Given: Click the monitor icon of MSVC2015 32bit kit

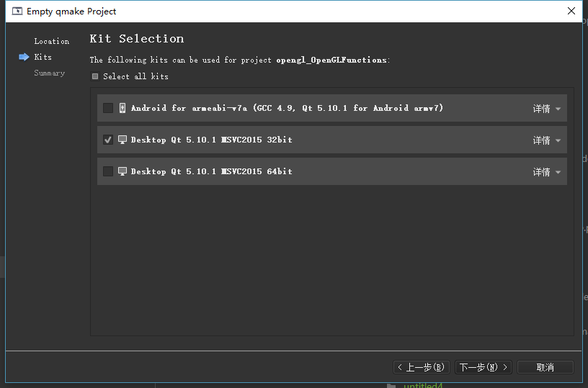Looking at the screenshot, I should click(122, 140).
